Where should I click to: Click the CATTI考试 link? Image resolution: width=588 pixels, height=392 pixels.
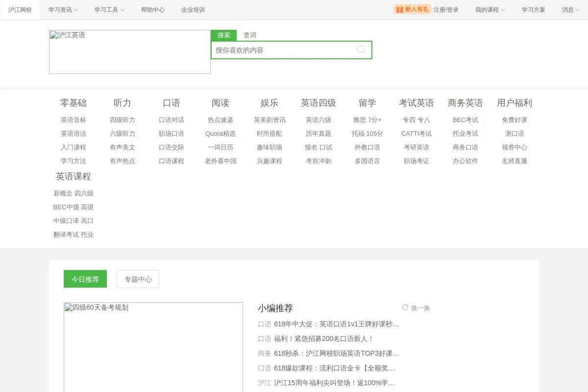[416, 134]
